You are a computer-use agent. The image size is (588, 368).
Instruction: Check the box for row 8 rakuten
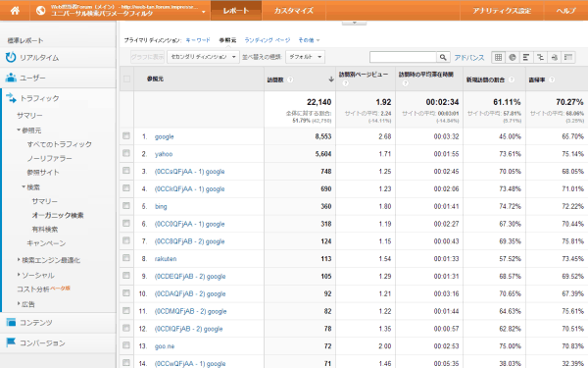[126, 258]
